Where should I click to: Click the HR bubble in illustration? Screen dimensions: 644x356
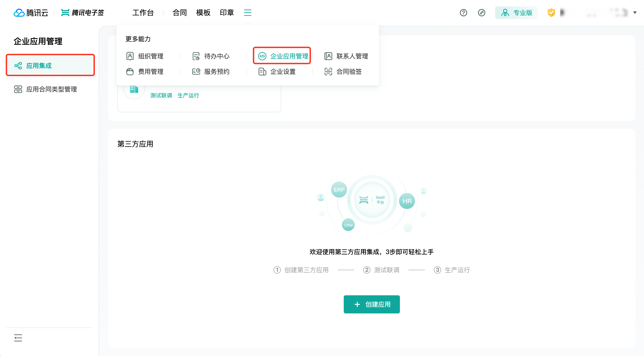click(x=407, y=201)
